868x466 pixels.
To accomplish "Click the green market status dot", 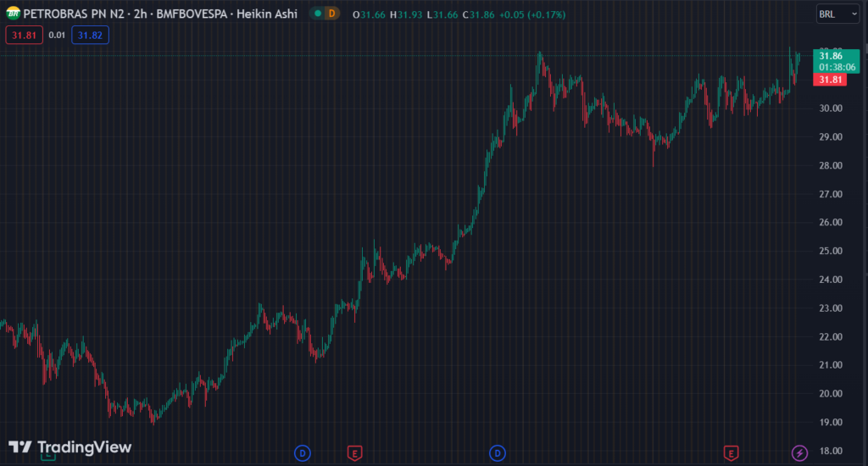I will coord(318,14).
